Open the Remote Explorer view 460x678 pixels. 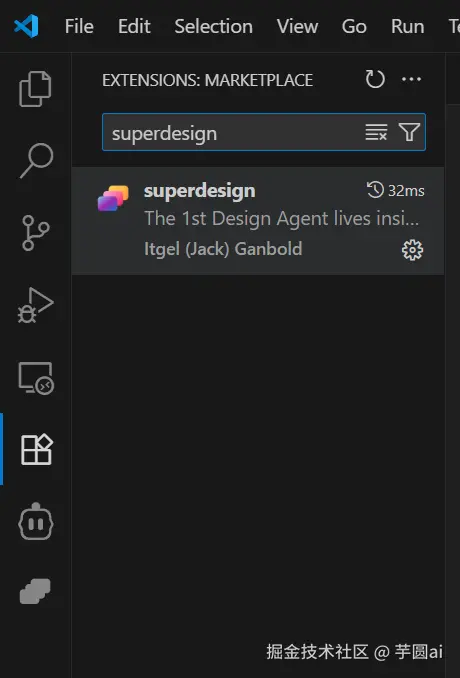coord(36,378)
